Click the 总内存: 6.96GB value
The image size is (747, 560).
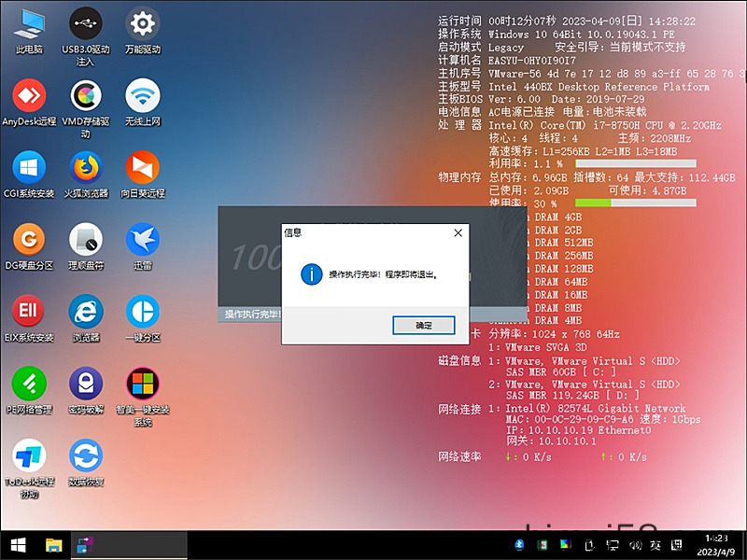(x=529, y=177)
